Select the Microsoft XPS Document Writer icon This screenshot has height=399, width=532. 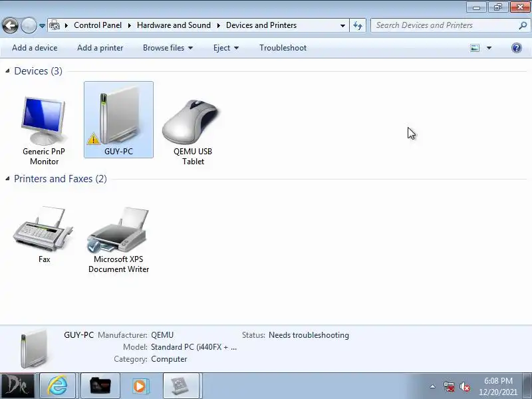(118, 229)
